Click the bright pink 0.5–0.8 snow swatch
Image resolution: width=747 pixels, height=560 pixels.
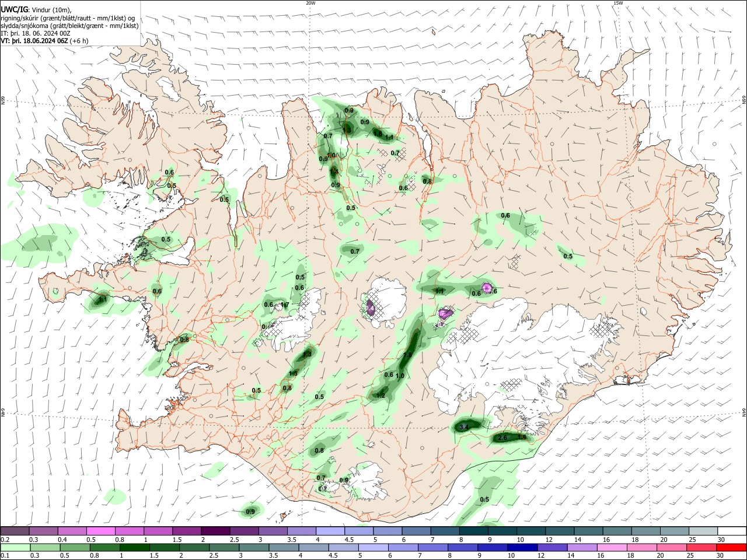100,531
